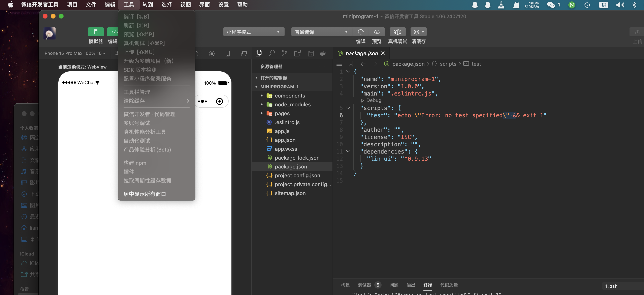Open the source control branch icon
The image size is (644, 295).
[x=284, y=53]
